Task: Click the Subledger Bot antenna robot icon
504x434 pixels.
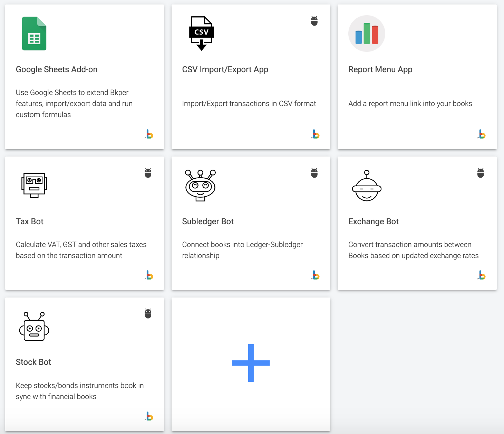Action: coord(201,186)
